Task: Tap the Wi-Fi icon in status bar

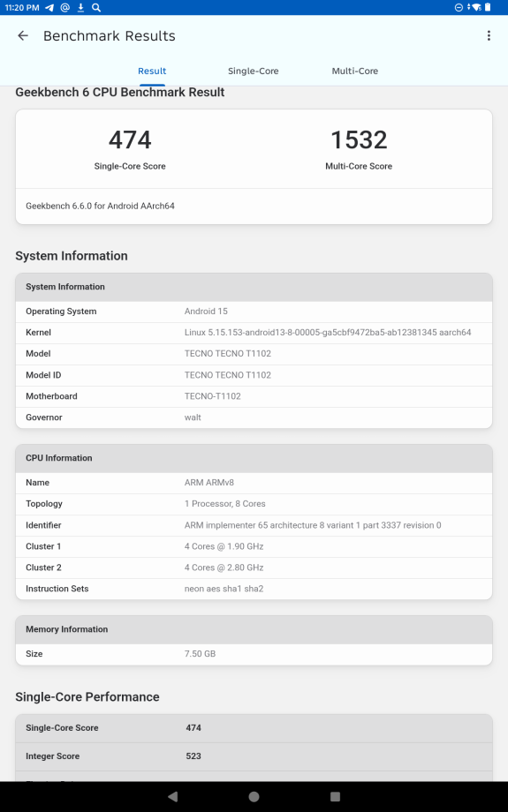Action: 474,7
